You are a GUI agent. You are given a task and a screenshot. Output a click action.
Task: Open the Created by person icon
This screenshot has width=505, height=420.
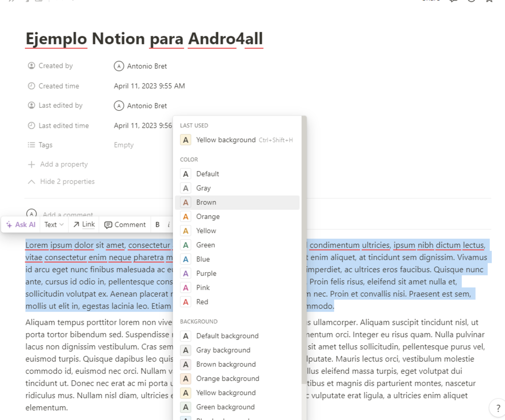(32, 66)
